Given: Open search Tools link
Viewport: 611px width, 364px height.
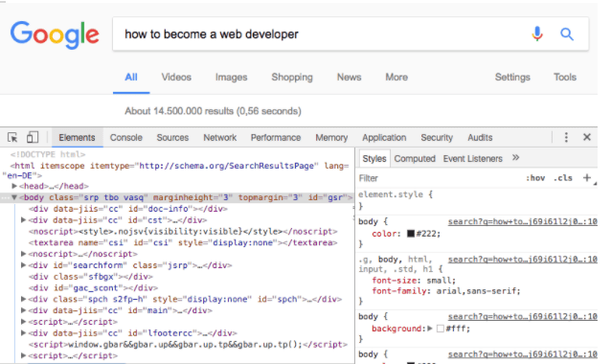Looking at the screenshot, I should (x=565, y=78).
